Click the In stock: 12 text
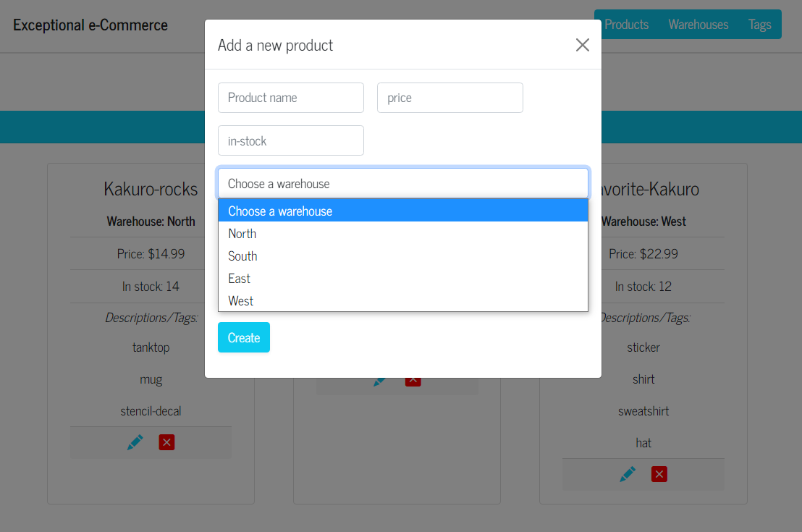Screen dimensions: 802x532 pyautogui.click(x=643, y=287)
